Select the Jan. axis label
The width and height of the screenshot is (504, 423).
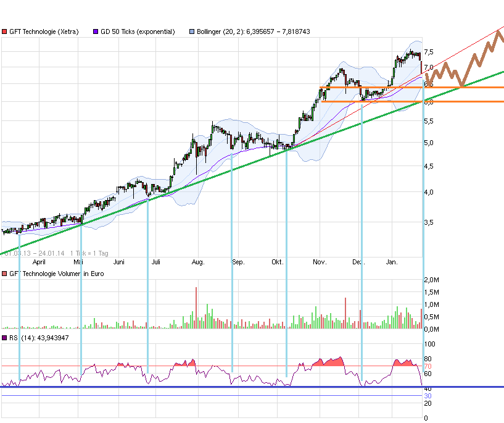pyautogui.click(x=392, y=262)
